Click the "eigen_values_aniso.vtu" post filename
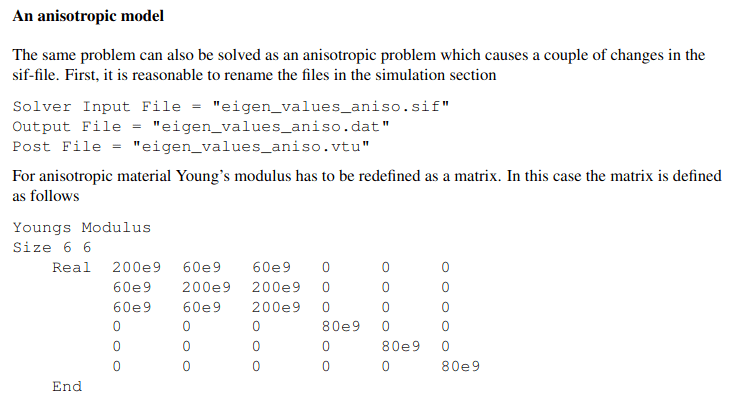The height and width of the screenshot is (401, 750). click(x=251, y=146)
